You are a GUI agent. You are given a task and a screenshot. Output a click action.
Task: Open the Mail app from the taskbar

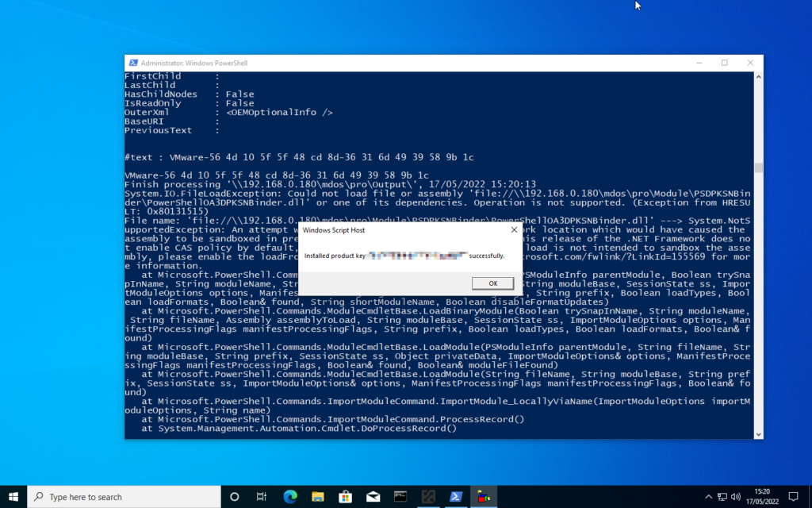pos(373,497)
